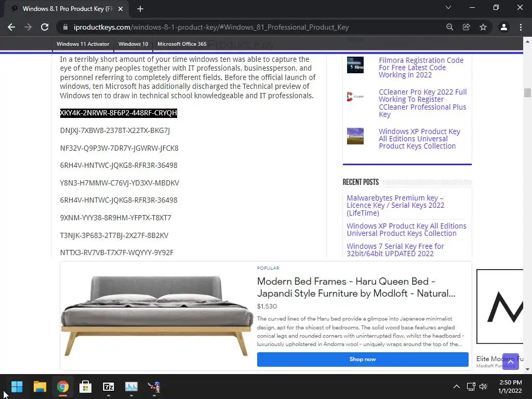
Task: Open CCleaner Pro Key 2022 link
Action: [x=423, y=103]
